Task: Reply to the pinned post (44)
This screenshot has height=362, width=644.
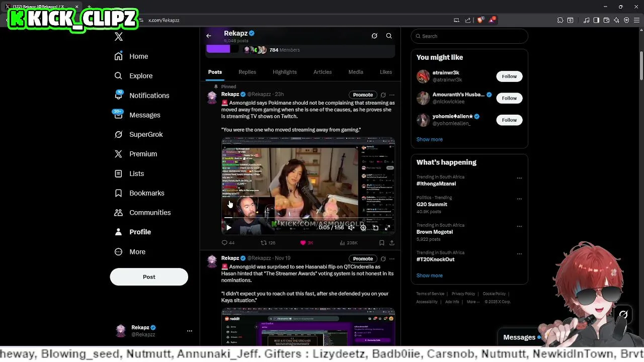Action: 228,243
